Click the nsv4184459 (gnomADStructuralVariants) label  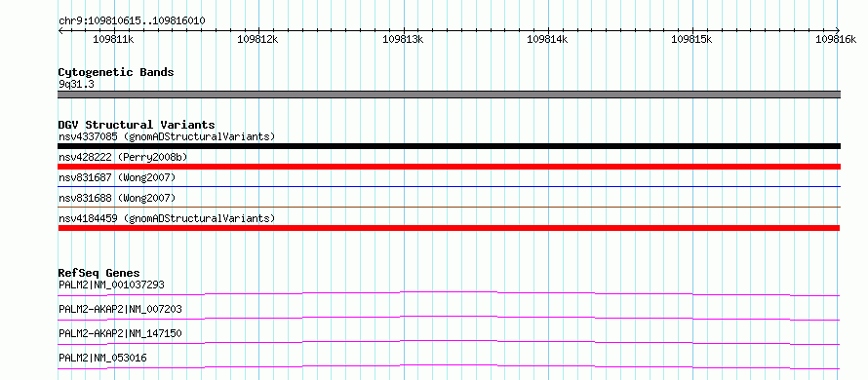point(167,218)
